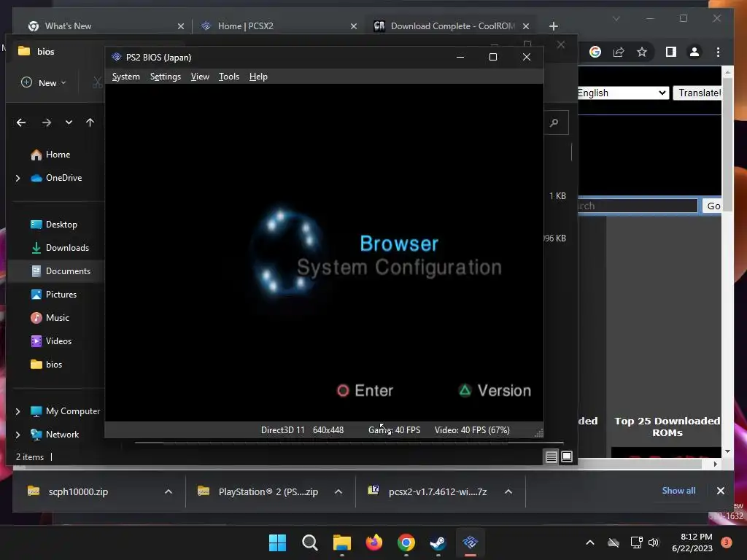
Task: Open the Settings menu in PCSX2
Action: [166, 77]
